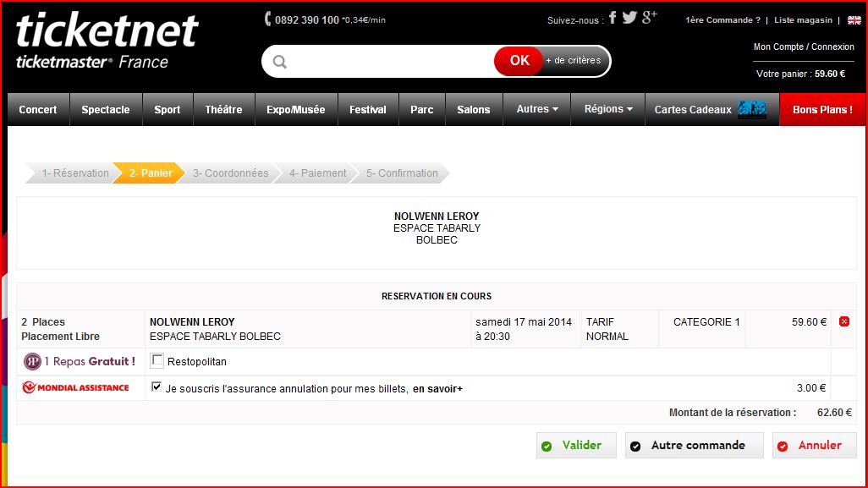This screenshot has height=488, width=868.
Task: Open Mon Compte / Connexion link
Action: click(x=804, y=47)
